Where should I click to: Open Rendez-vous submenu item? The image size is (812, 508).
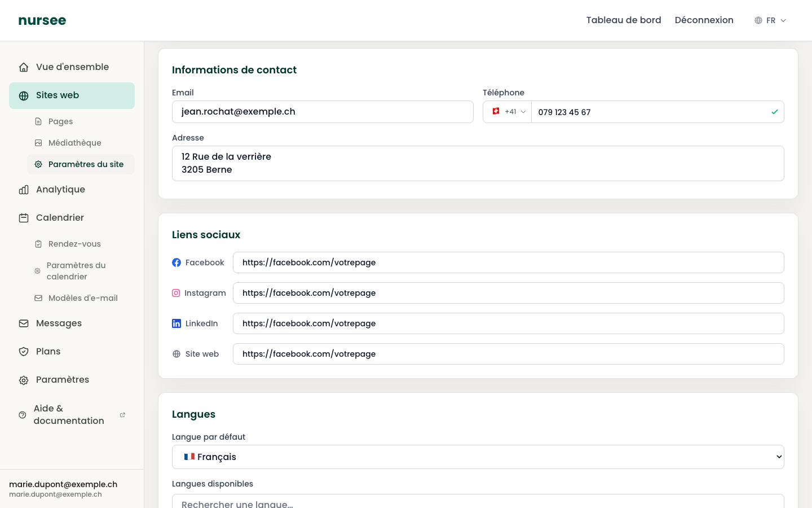[x=81, y=244]
